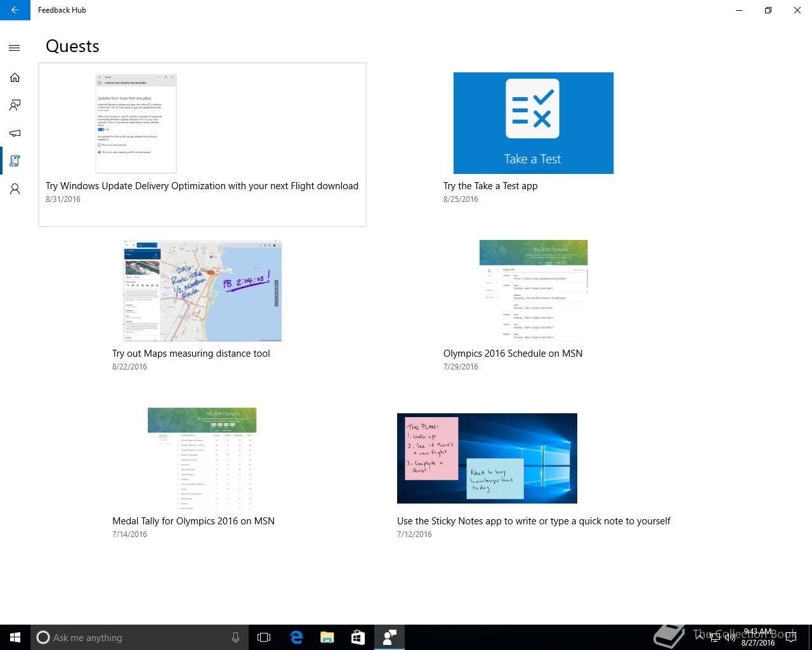Restore down the Feedback Hub window
The image size is (812, 650).
tap(768, 10)
